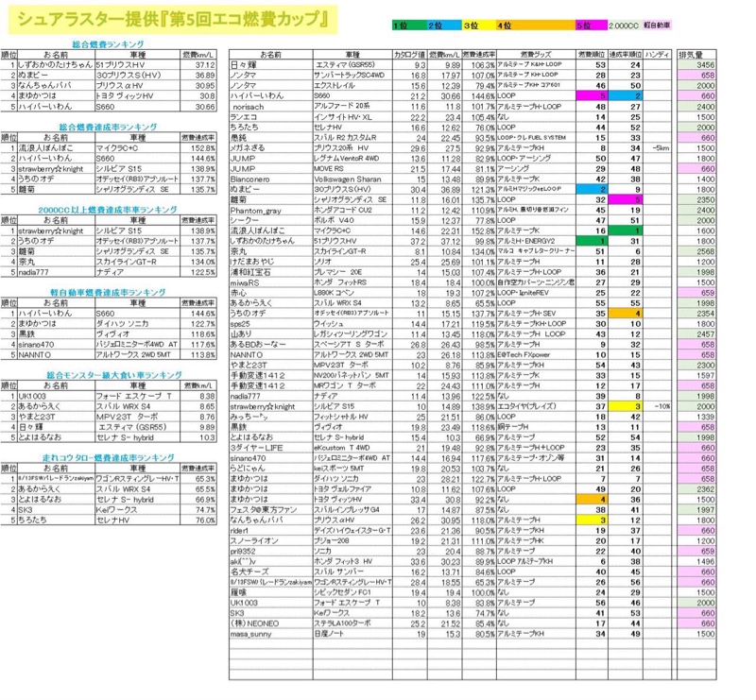
Task: Click the 日産ノート car cell
Action: [352, 634]
